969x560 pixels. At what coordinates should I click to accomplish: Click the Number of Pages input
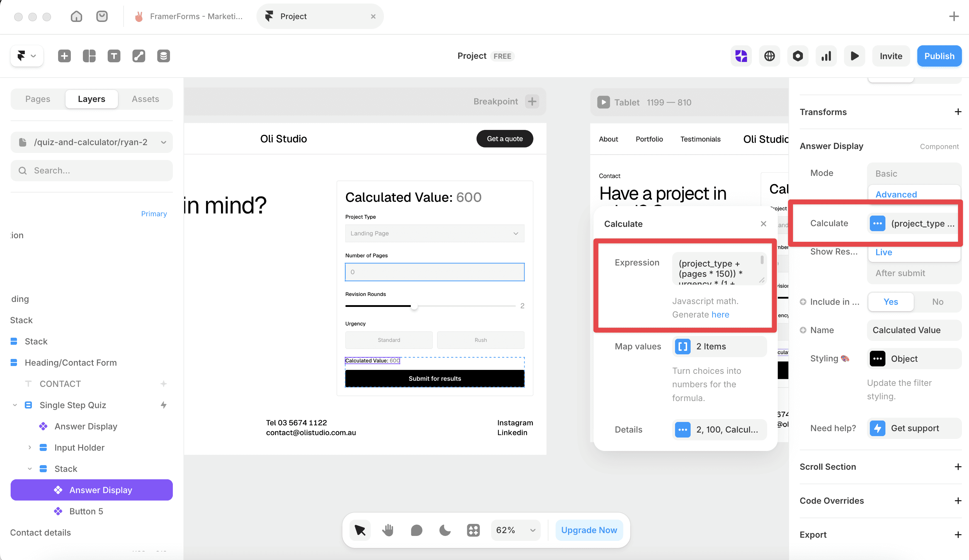click(x=435, y=272)
